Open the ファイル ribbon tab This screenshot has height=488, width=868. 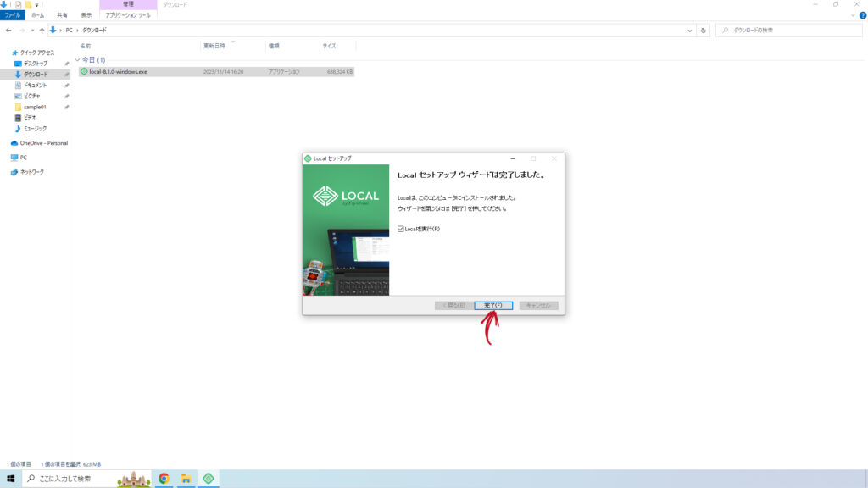point(12,15)
